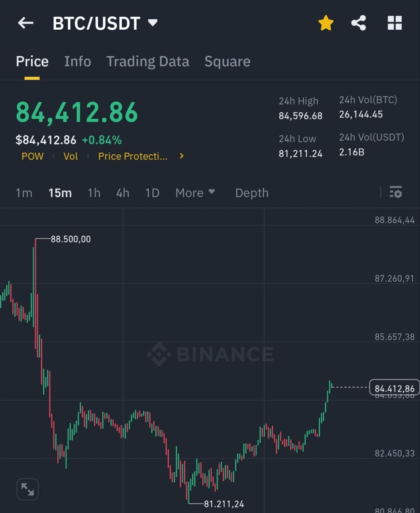
Task: Open the More timeframes dropdown
Action: (x=195, y=193)
